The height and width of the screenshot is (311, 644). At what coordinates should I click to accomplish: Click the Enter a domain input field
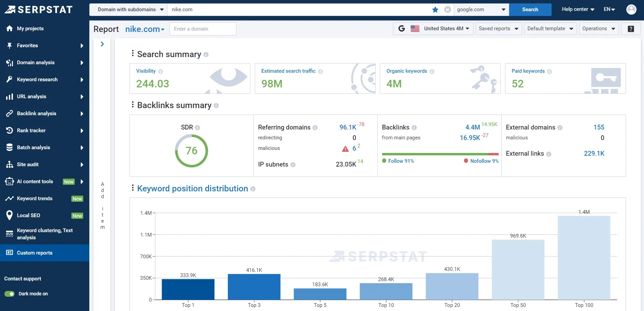(203, 29)
